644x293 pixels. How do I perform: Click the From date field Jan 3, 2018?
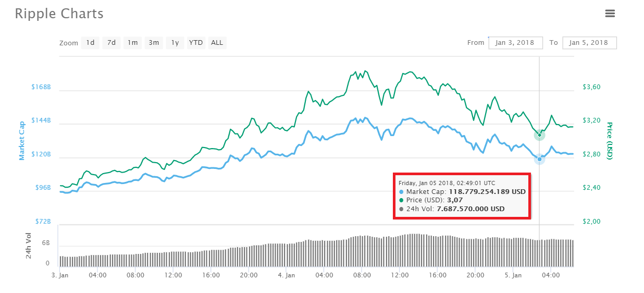(x=516, y=43)
